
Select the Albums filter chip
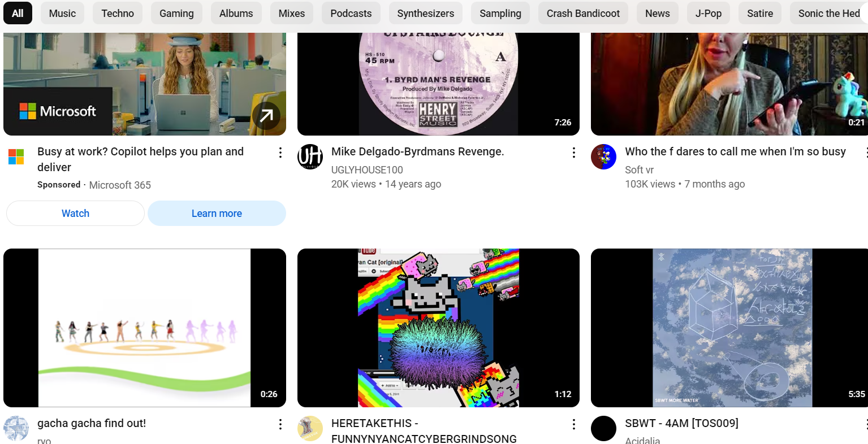click(236, 13)
